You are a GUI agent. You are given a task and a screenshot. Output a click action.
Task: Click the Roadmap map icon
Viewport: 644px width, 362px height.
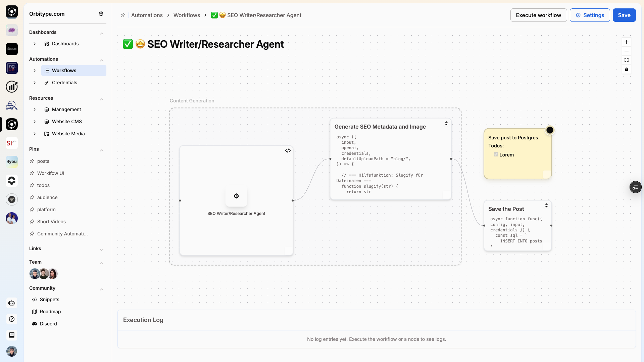tap(35, 312)
